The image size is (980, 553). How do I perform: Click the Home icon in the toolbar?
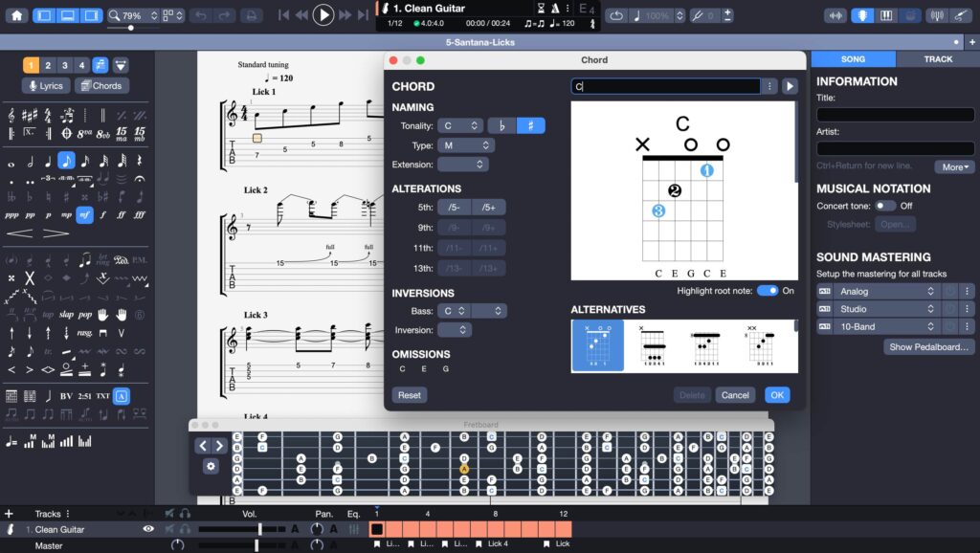click(16, 15)
